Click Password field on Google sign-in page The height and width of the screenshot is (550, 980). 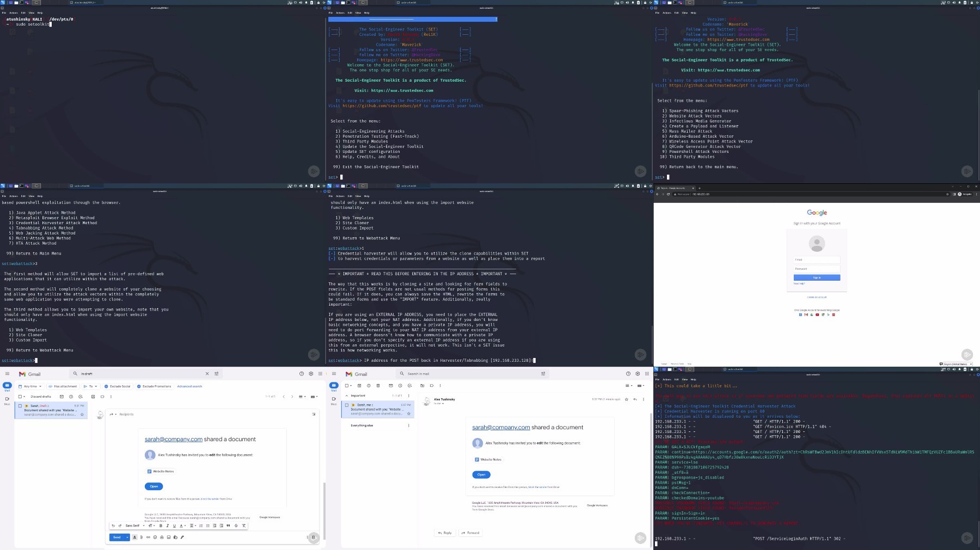(817, 269)
